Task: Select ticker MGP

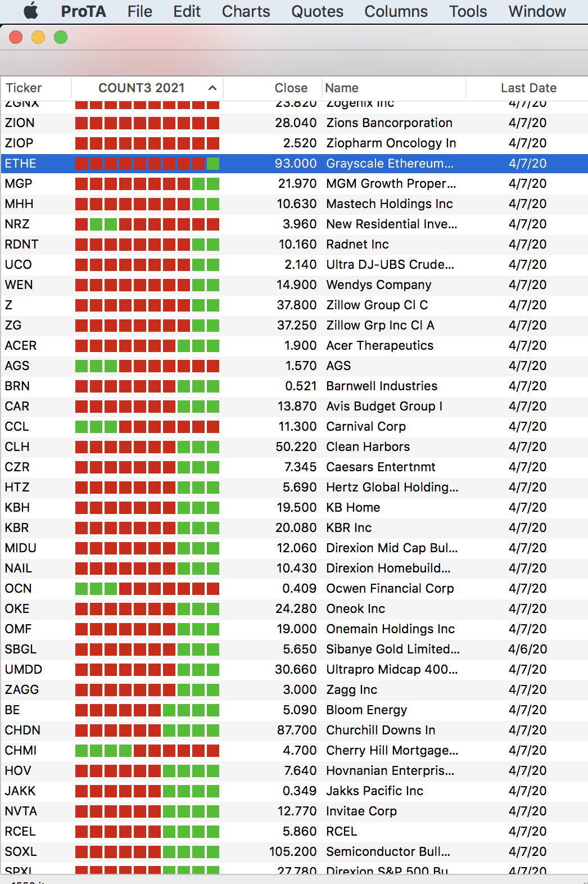Action: [x=19, y=184]
